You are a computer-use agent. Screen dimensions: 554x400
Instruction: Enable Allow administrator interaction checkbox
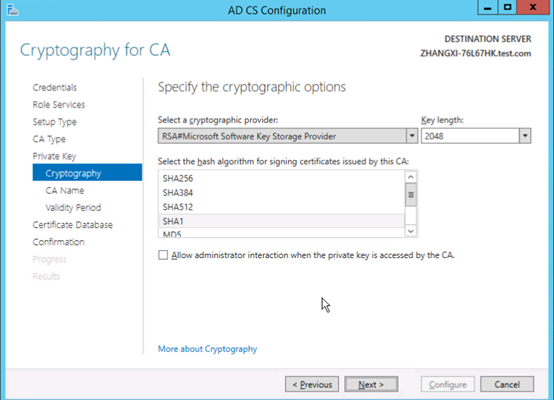click(x=163, y=255)
